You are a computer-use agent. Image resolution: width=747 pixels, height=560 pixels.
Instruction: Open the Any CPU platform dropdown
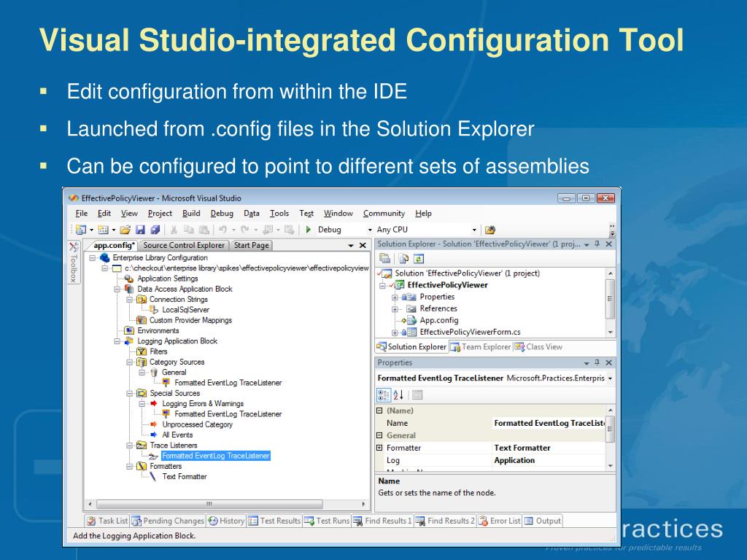click(x=474, y=230)
